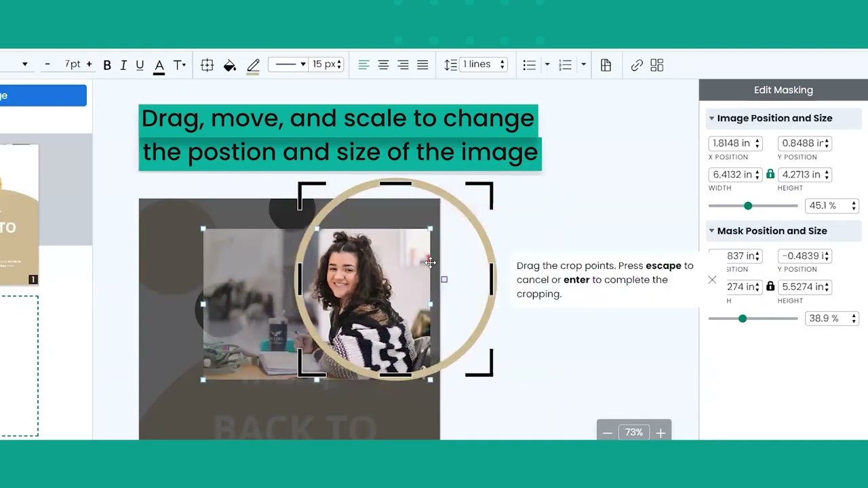
Task: Select the fill color bucket
Action: 230,65
